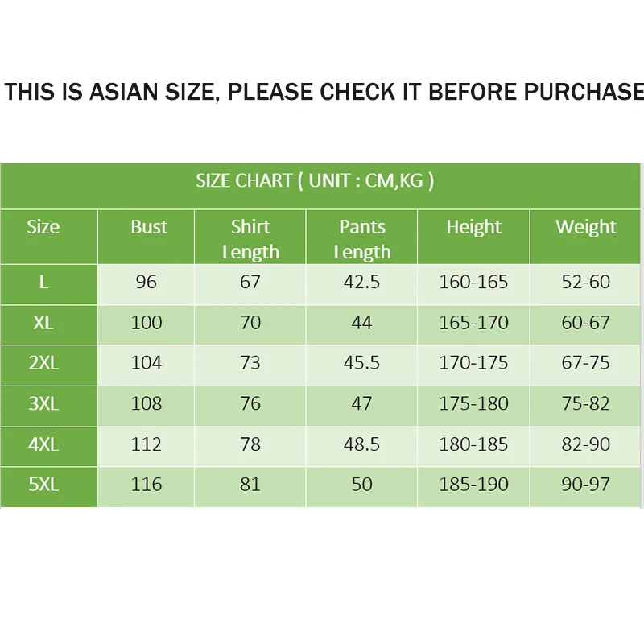Select the 5XL size row label
Image resolution: width=644 pixels, height=644 pixels.
pos(43,485)
